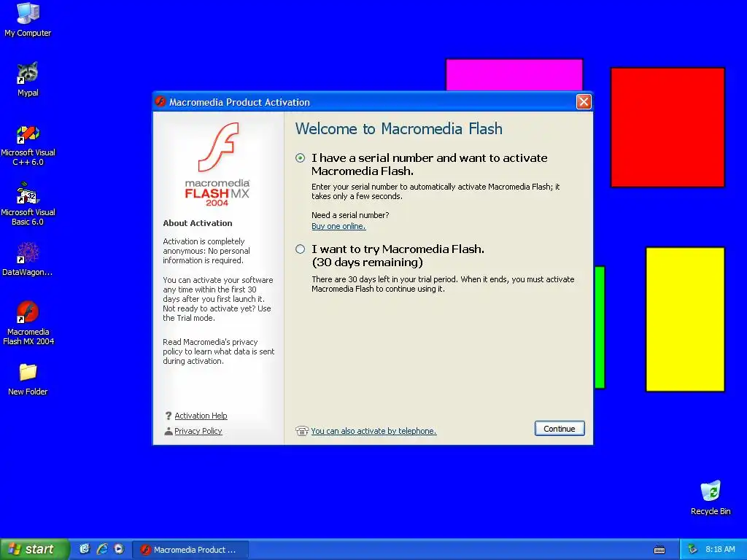Click the Flash icon in dialog title bar
The height and width of the screenshot is (560, 747).
coord(160,102)
